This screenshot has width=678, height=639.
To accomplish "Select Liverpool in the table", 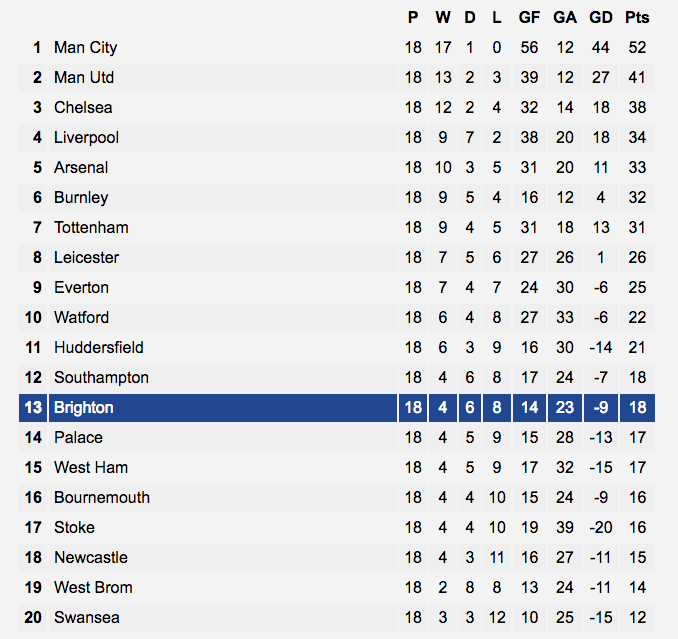I will click(86, 137).
